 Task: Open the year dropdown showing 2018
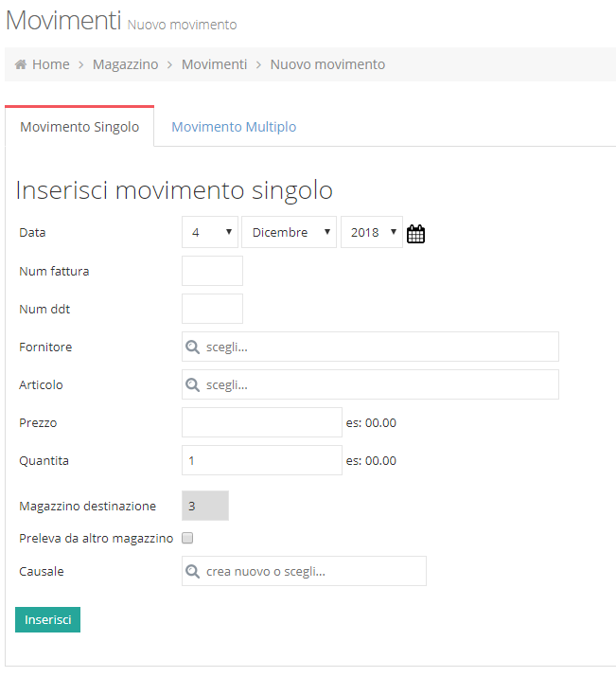point(372,232)
